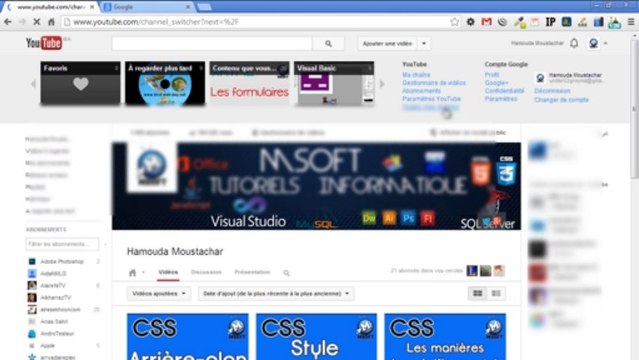Image resolution: width=639 pixels, height=360 pixels.
Task: Switch to grid view layout
Action: click(x=478, y=294)
